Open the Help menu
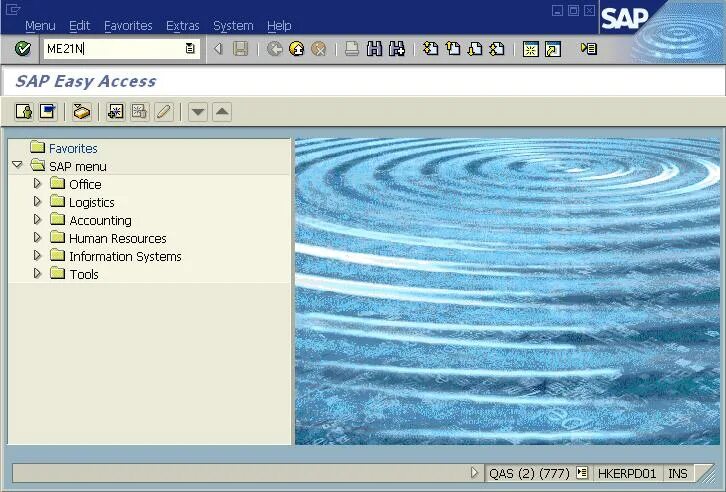Image resolution: width=726 pixels, height=492 pixels. click(x=279, y=25)
